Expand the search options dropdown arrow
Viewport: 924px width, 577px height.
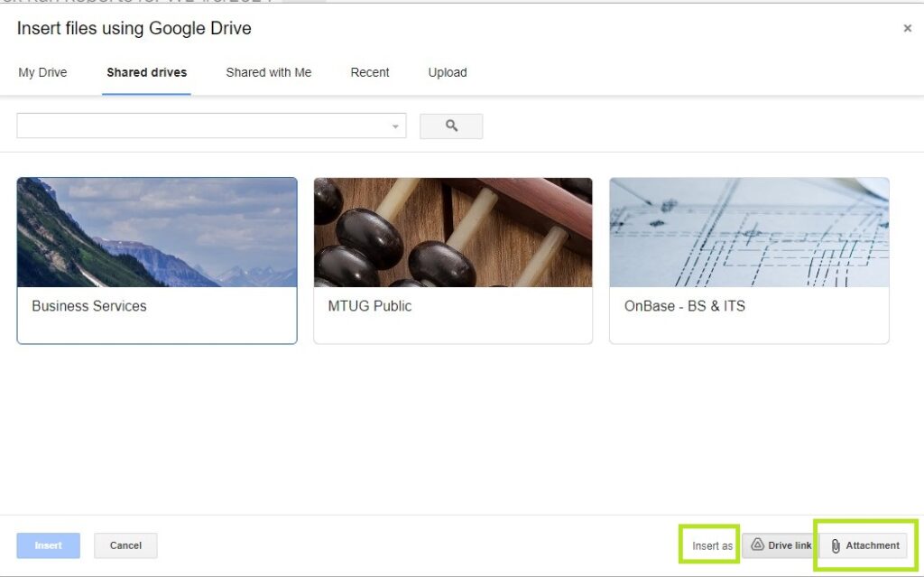[x=395, y=126]
